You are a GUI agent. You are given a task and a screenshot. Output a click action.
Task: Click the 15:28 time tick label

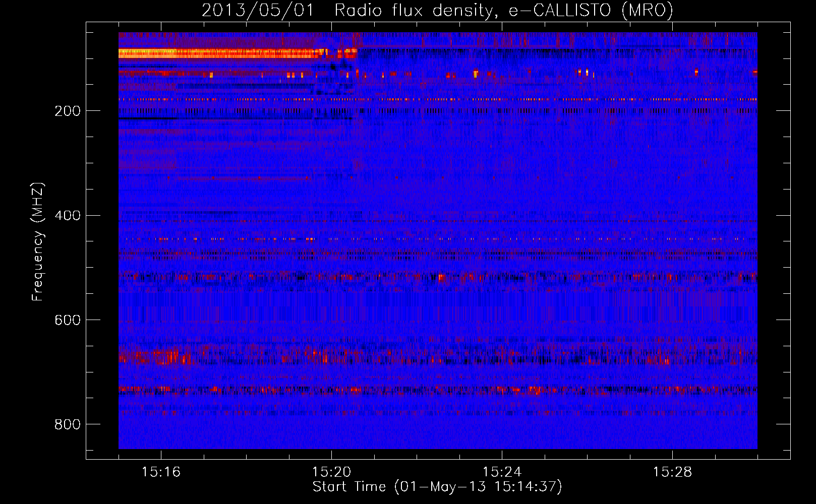[x=672, y=472]
